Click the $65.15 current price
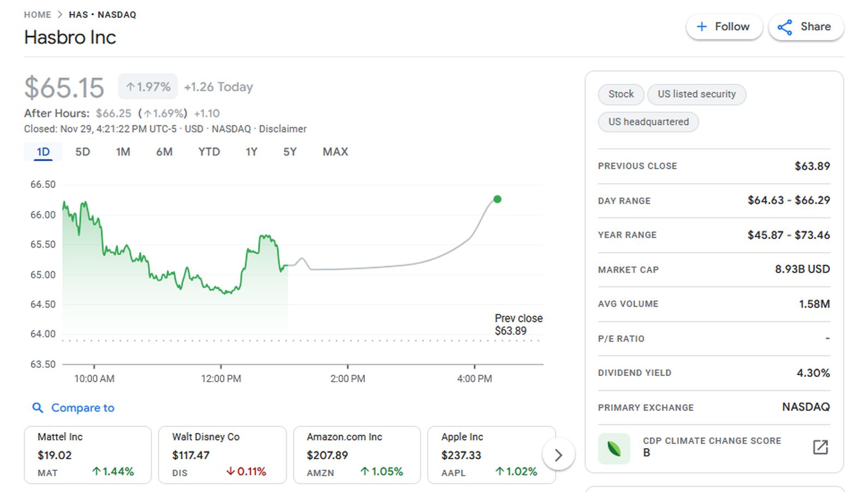This screenshot has width=868, height=492. pos(64,87)
